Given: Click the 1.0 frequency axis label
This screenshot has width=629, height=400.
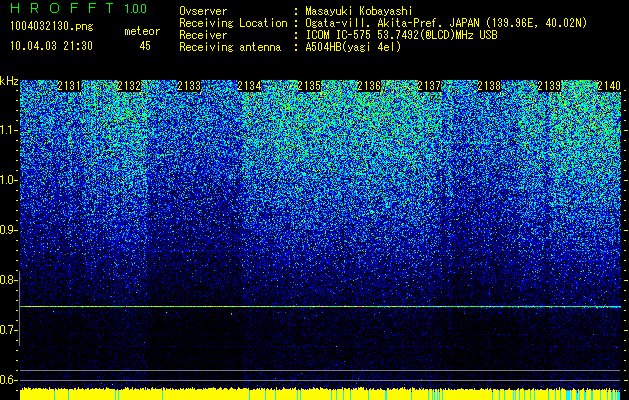Looking at the screenshot, I should [8, 180].
